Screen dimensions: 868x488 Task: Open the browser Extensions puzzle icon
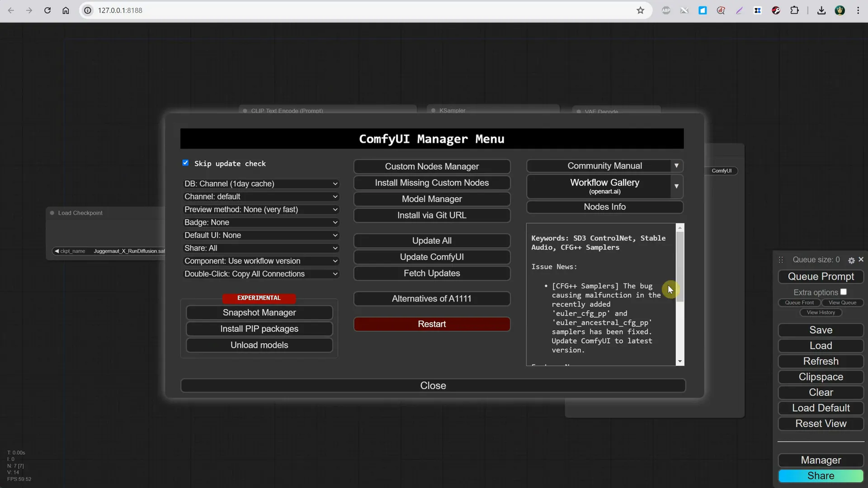795,10
